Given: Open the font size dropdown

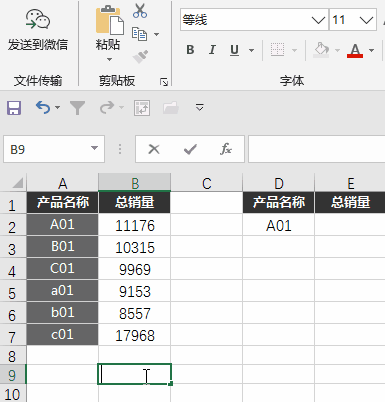Looking at the screenshot, I should 366,20.
